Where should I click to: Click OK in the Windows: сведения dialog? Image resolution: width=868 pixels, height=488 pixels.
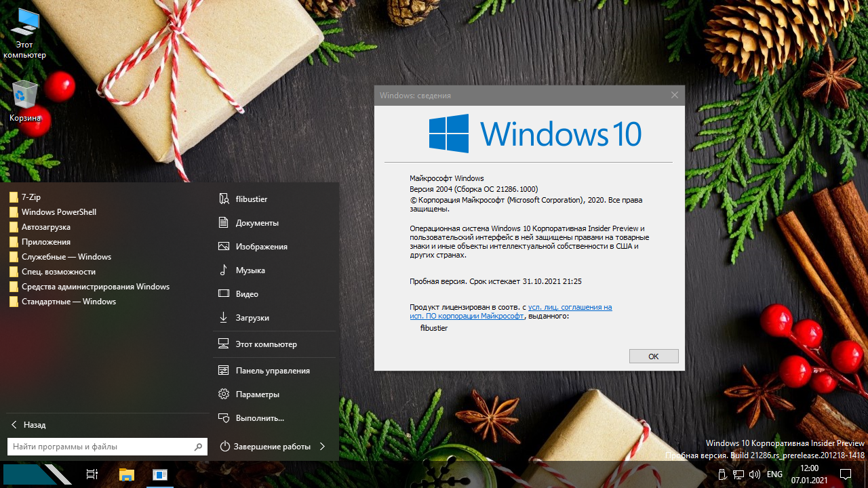pyautogui.click(x=654, y=356)
